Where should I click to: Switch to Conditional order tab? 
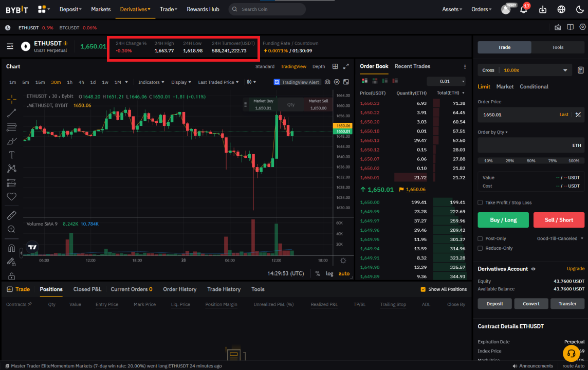coord(534,87)
